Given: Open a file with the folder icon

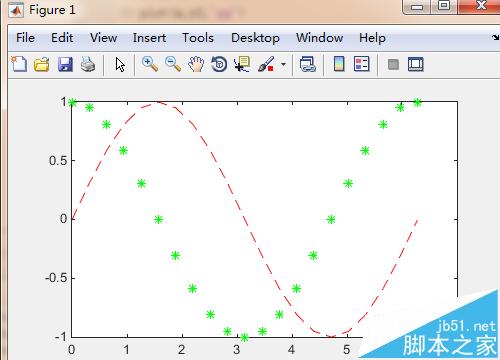Looking at the screenshot, I should coord(42,64).
